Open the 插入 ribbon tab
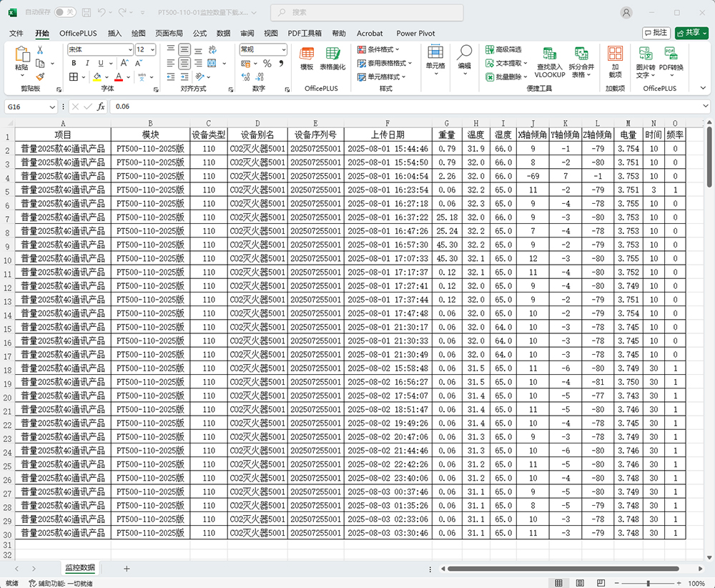 [114, 33]
